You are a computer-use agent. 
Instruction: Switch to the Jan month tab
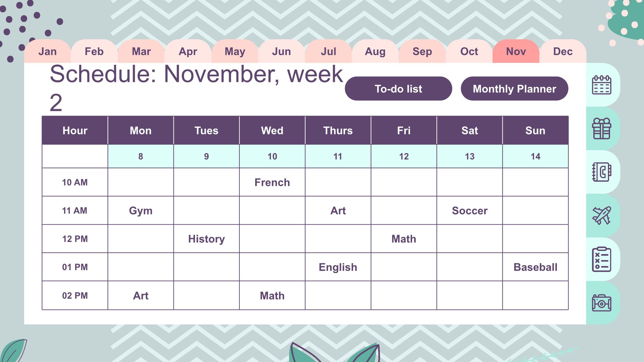pyautogui.click(x=47, y=51)
